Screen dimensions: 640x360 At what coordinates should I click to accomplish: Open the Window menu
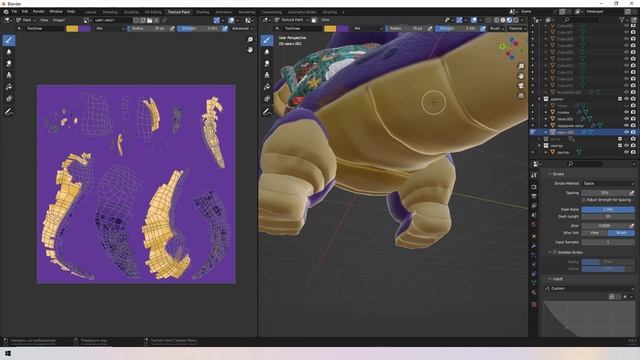point(56,11)
